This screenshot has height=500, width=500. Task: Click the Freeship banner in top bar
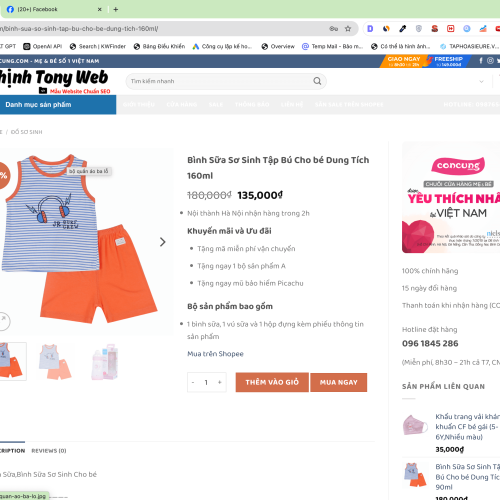[448, 61]
